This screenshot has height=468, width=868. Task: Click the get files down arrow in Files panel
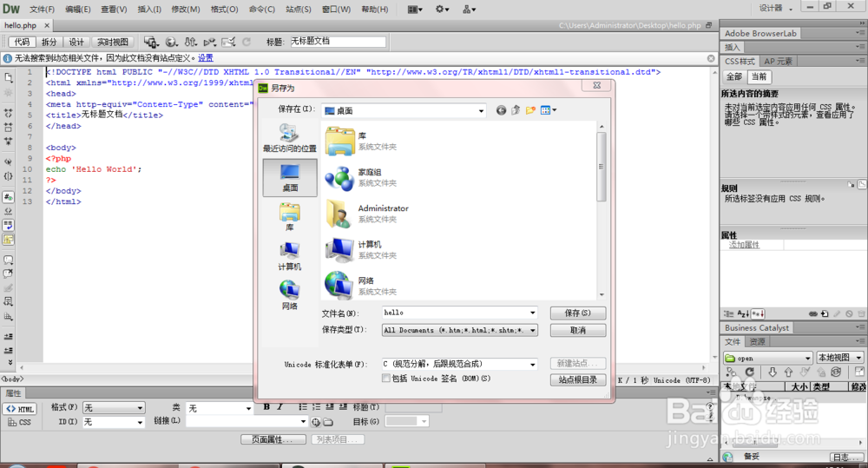click(773, 372)
